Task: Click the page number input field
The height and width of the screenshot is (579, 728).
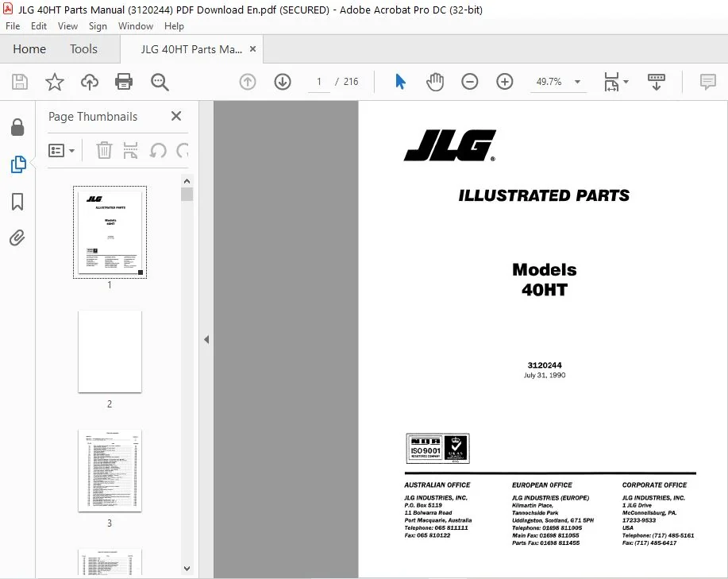Action: coord(319,82)
